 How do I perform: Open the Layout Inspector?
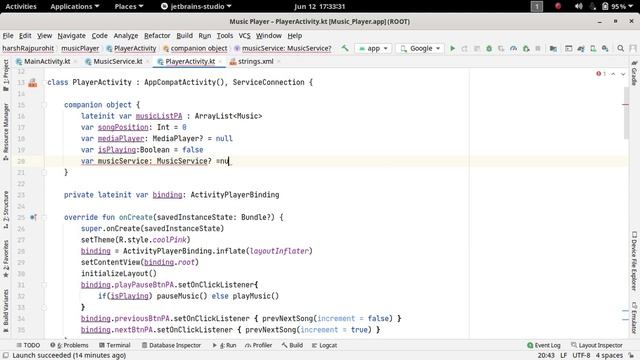tap(597, 345)
